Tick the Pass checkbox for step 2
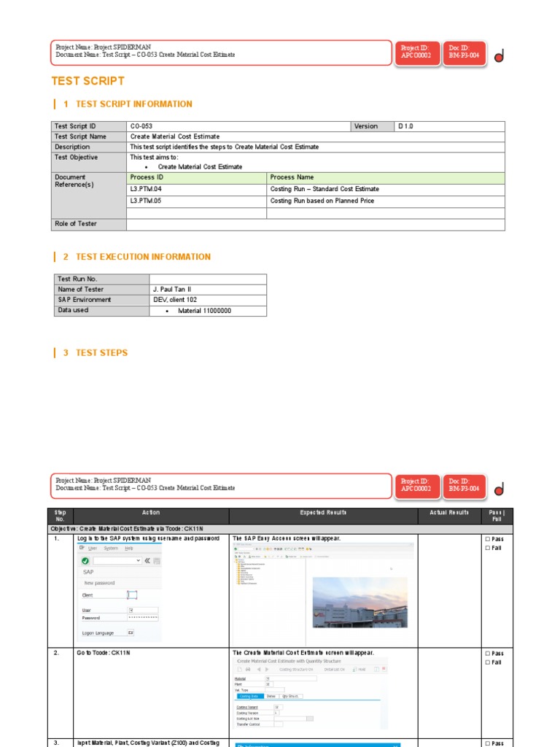Screen dimensions: 560x747 [x=488, y=653]
